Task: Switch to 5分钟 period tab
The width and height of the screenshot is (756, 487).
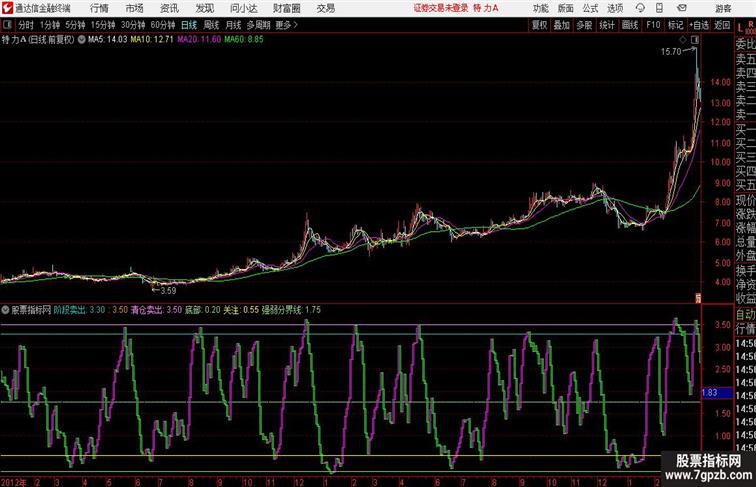Action: (x=75, y=25)
